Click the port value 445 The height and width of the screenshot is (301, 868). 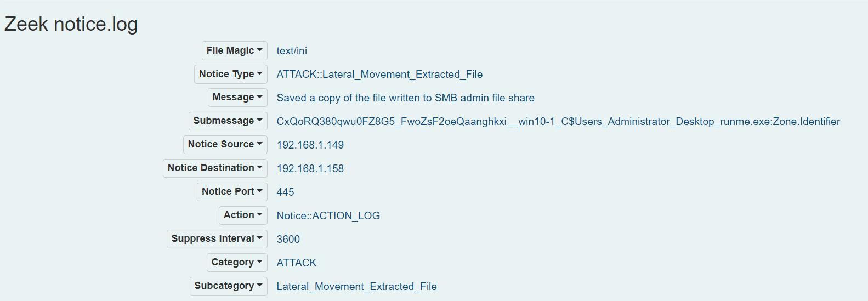(285, 192)
